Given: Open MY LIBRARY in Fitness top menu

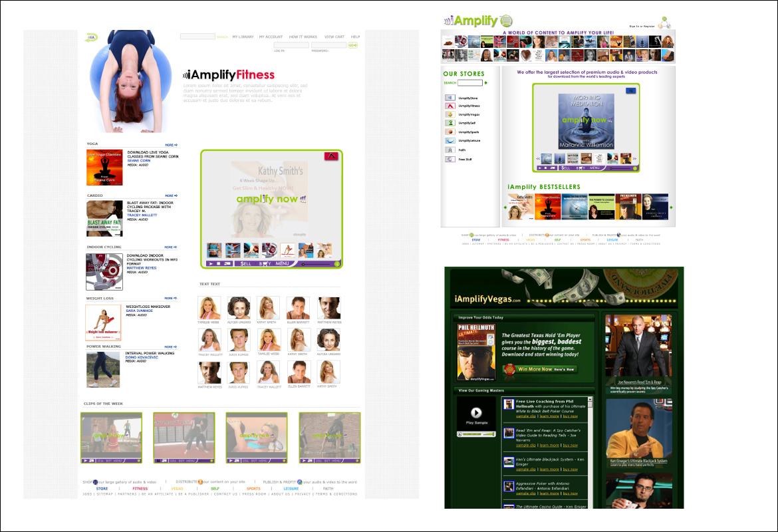Looking at the screenshot, I should tap(243, 37).
